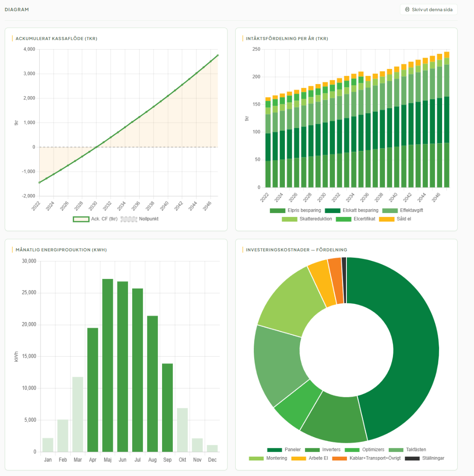The width and height of the screenshot is (474, 476).
Task: Hide Paneler in the investment legend
Action: (284, 450)
